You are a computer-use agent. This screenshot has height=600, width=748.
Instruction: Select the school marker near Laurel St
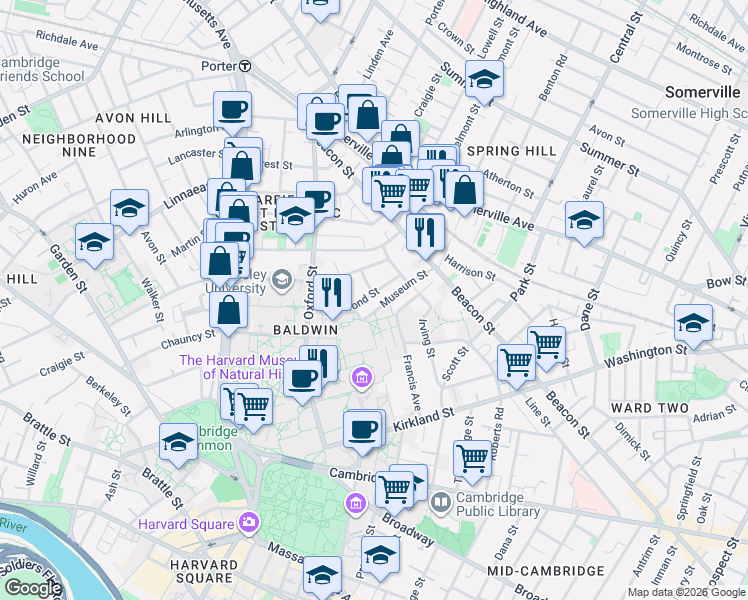pyautogui.click(x=584, y=220)
